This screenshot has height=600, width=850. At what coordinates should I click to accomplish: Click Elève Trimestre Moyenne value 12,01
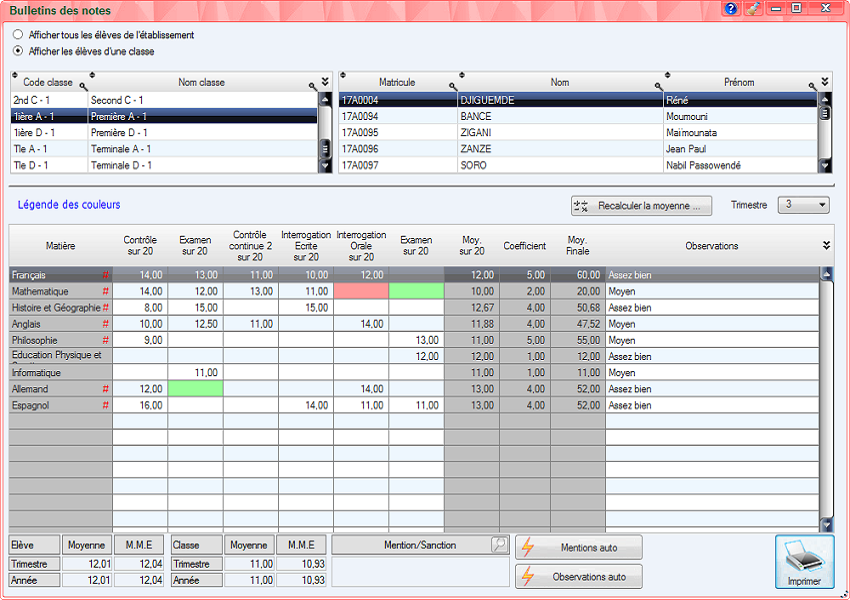tap(87, 564)
